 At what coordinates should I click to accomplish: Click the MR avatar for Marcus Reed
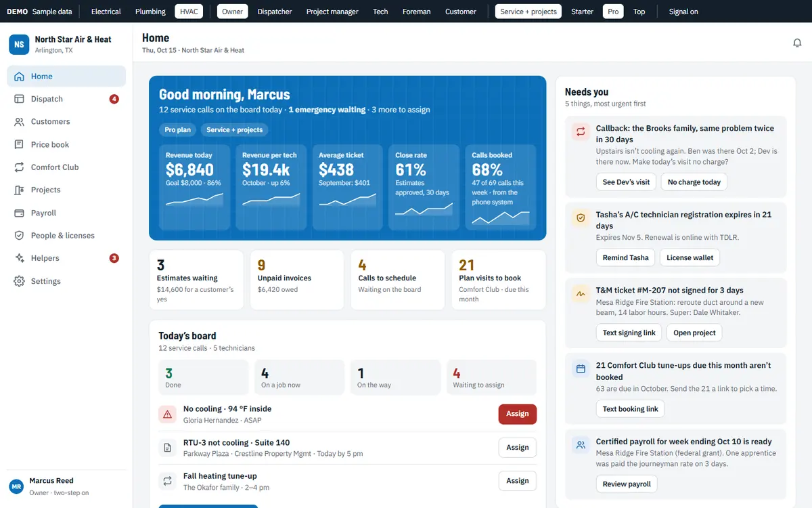click(x=16, y=487)
